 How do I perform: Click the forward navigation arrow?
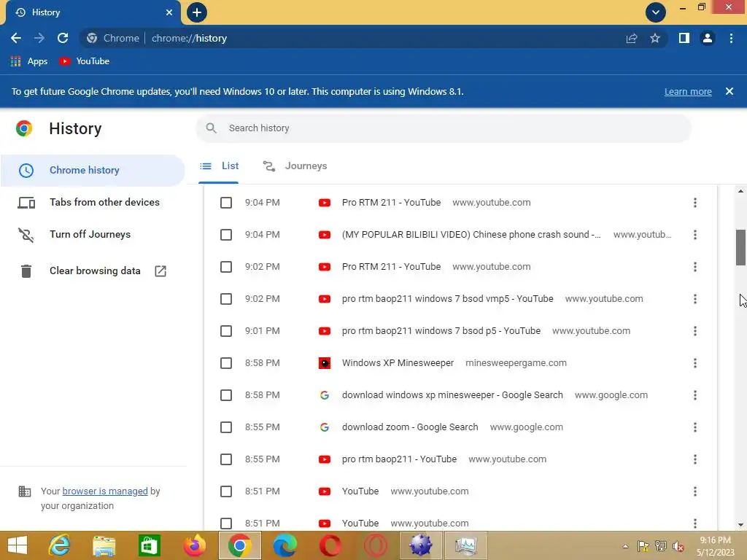[x=39, y=38]
